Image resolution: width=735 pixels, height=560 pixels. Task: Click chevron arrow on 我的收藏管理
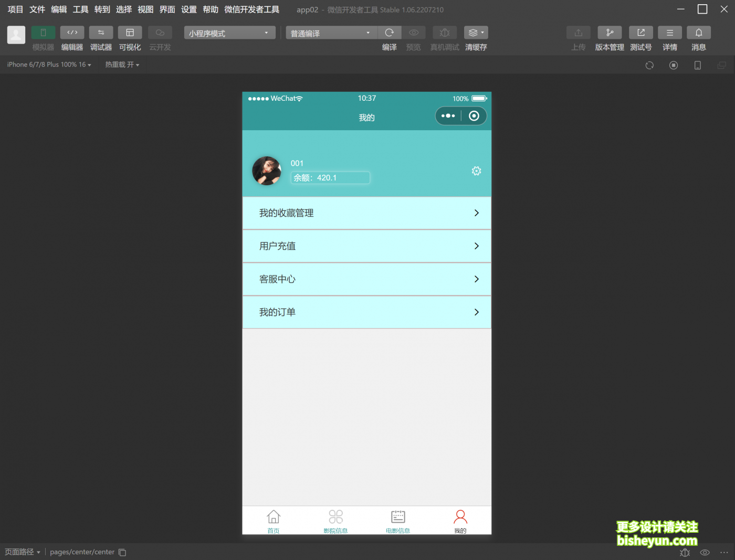click(477, 213)
